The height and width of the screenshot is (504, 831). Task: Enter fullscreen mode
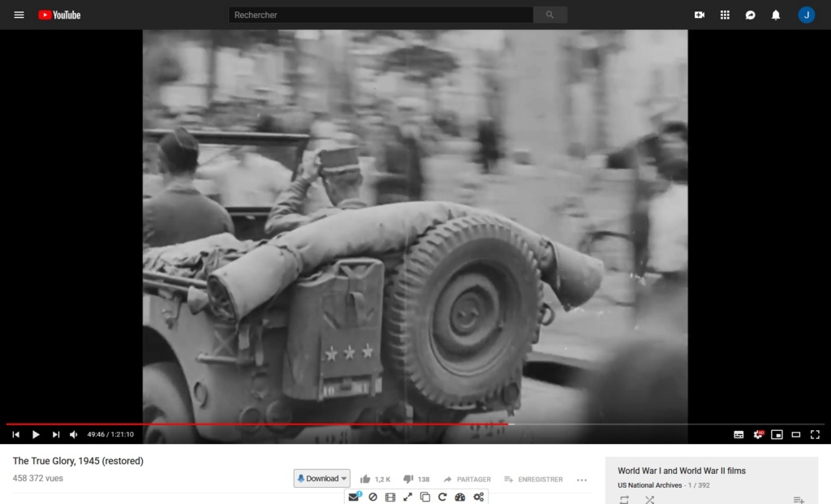point(815,434)
